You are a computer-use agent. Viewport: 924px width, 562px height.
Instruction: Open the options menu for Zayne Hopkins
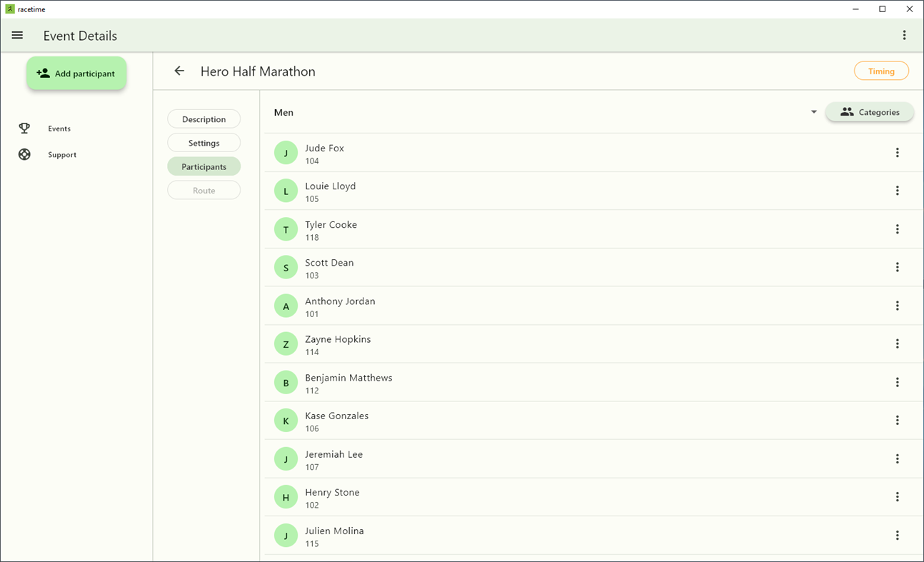click(898, 343)
